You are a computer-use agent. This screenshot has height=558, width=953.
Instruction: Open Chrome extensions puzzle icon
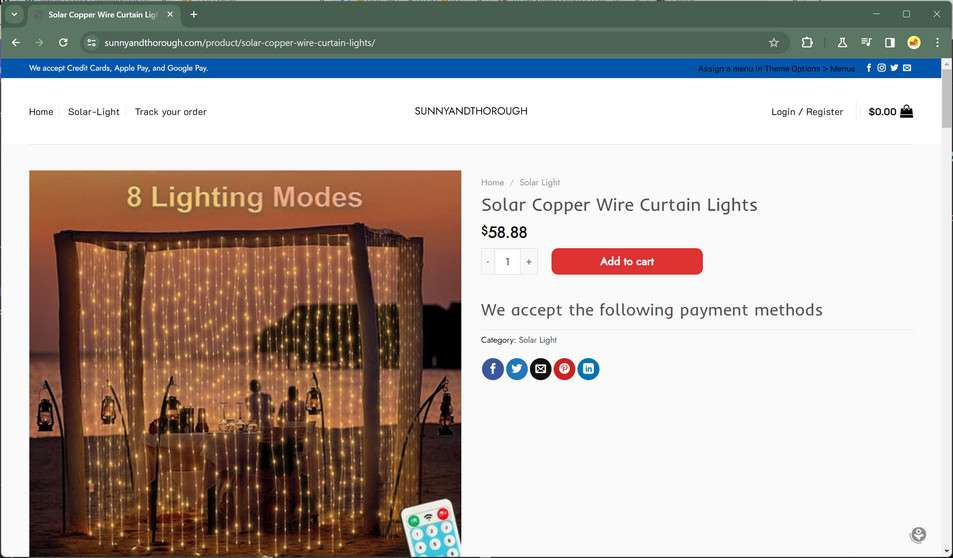coord(807,43)
